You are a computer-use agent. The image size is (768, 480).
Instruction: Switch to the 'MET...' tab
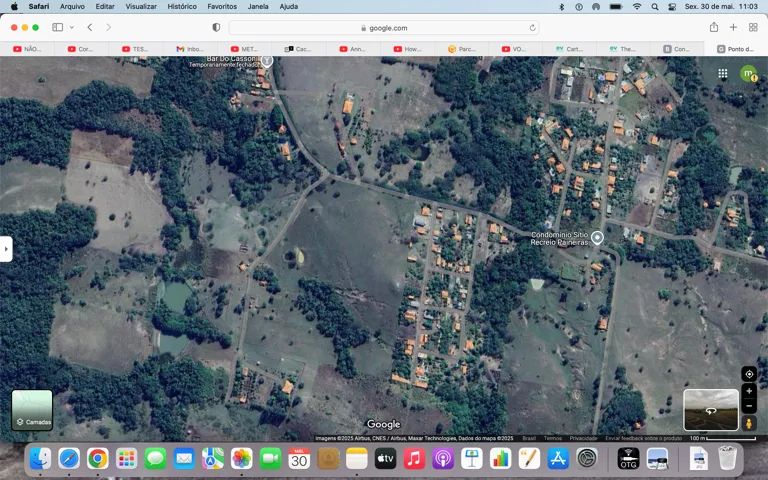click(244, 49)
